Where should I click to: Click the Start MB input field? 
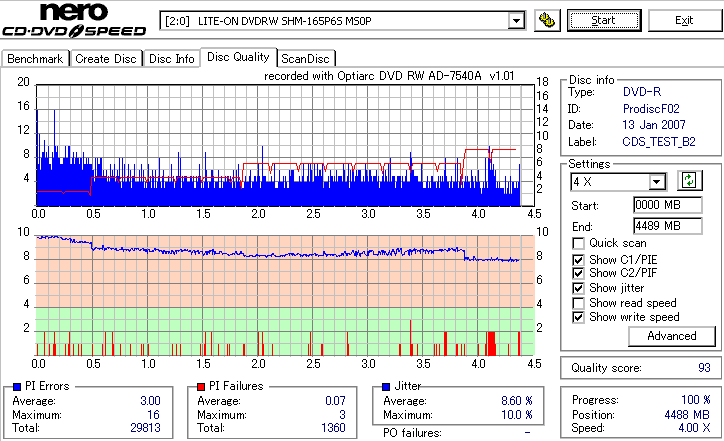(x=668, y=205)
